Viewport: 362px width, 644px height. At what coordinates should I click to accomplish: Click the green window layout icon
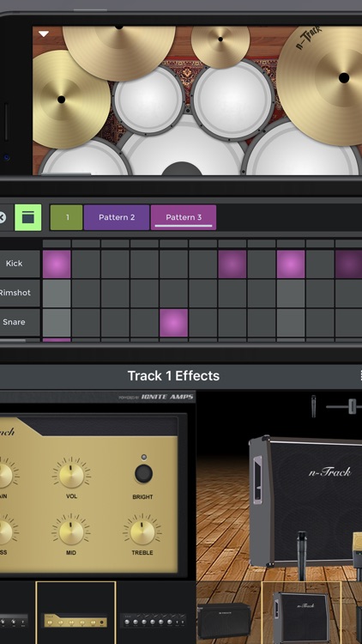coord(28,217)
